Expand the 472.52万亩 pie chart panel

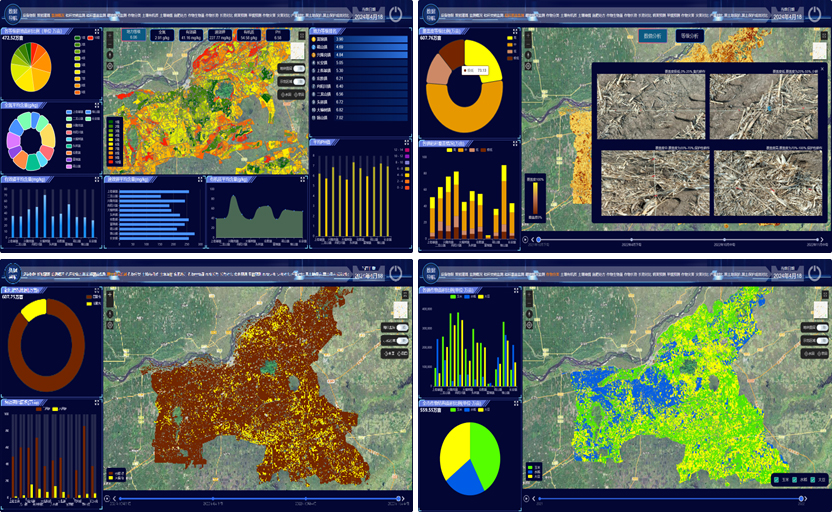point(97,32)
